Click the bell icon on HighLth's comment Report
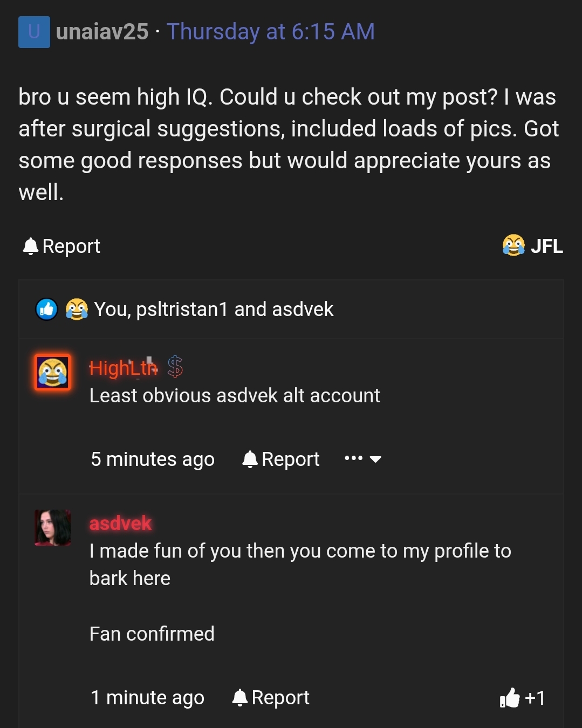The width and height of the screenshot is (582, 728). (x=250, y=459)
